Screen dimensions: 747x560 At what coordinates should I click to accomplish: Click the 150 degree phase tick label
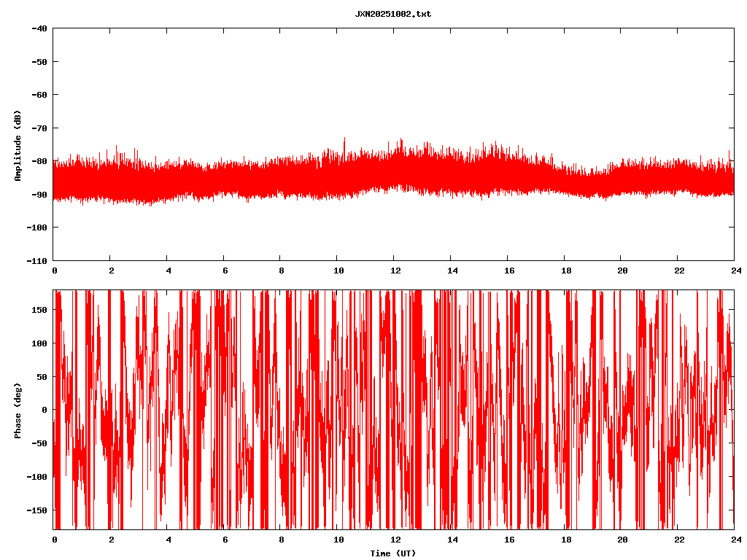pyautogui.click(x=39, y=310)
